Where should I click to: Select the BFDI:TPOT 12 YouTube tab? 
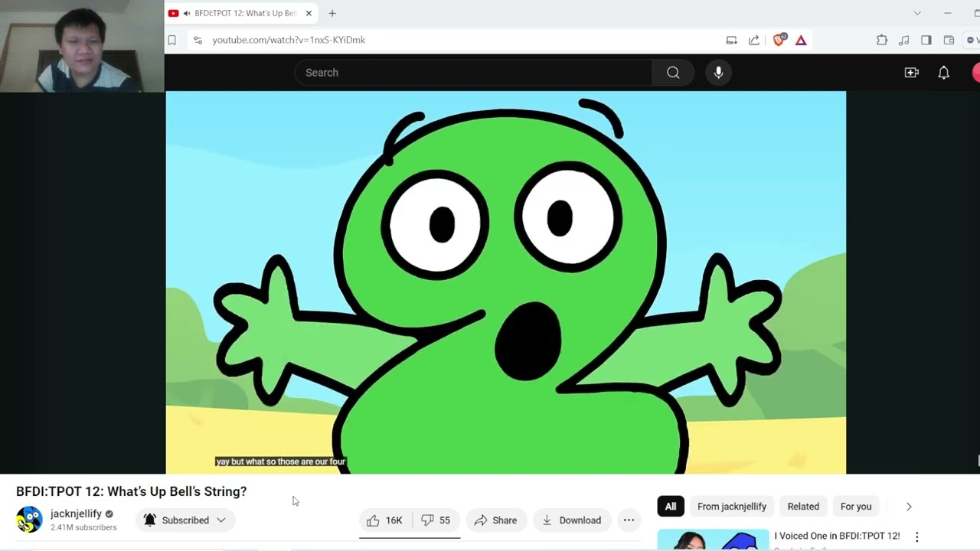[240, 13]
